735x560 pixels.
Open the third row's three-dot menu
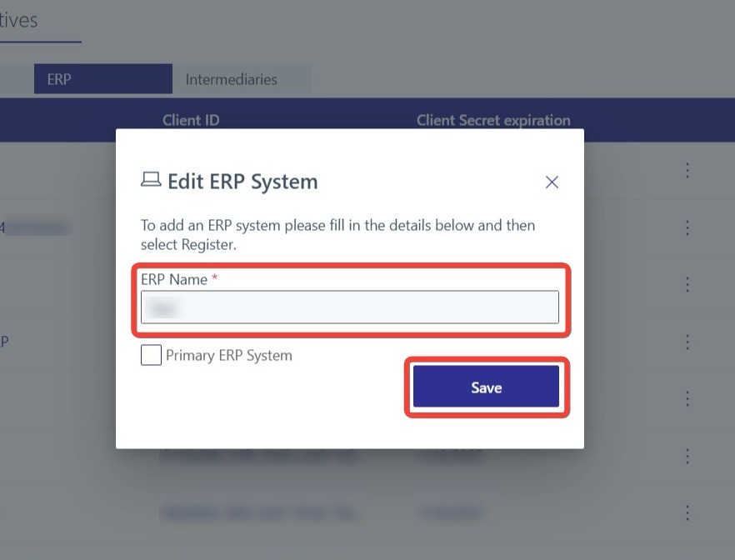(687, 284)
